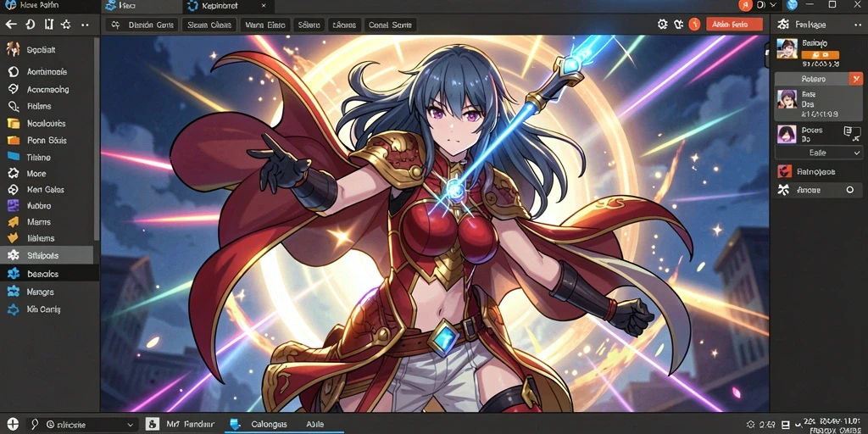The width and height of the screenshot is (868, 434).
Task: Click the settings gear icon beside the orange button
Action: point(662,25)
